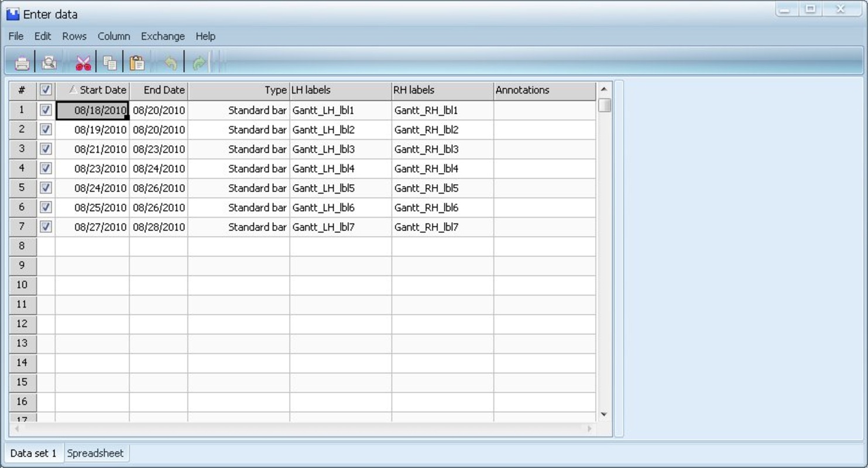868x468 pixels.
Task: Select cell Gantt_RH_lbl2
Action: coord(442,129)
